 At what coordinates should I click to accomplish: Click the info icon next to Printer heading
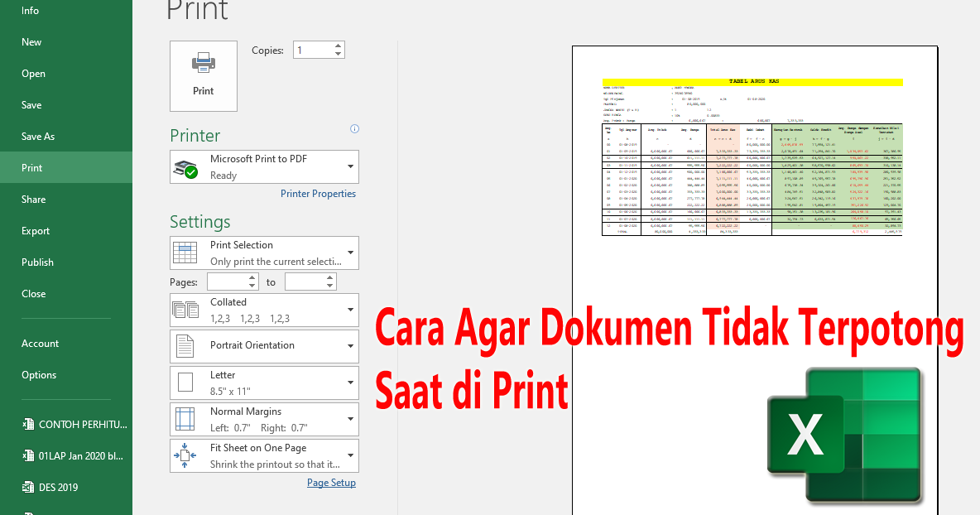[x=354, y=128]
